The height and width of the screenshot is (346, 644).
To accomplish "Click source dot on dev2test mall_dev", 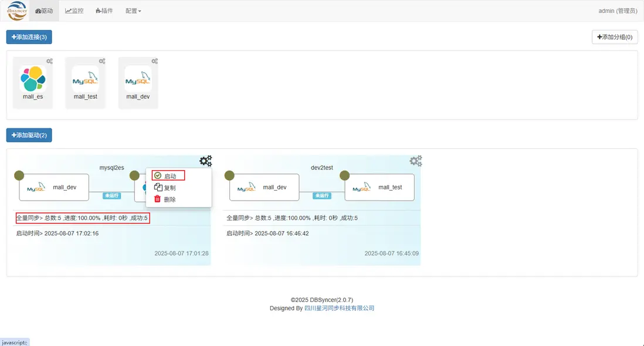I will tap(229, 176).
